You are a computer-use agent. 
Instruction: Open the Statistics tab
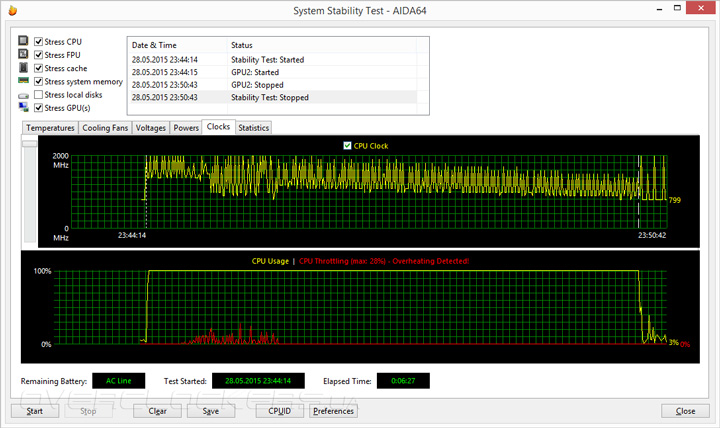coord(253,128)
